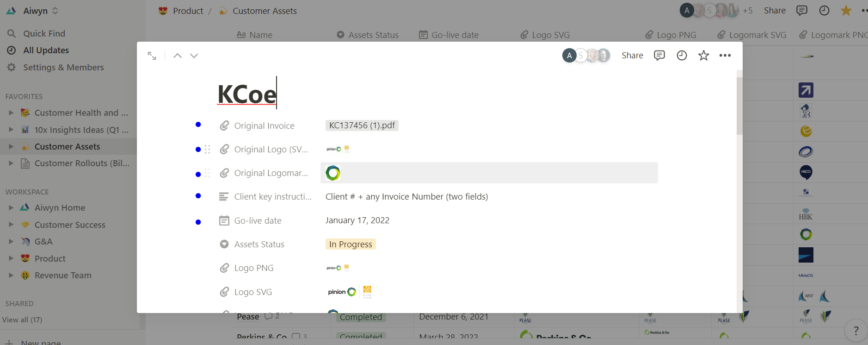Open Logo SVG column header

545,35
